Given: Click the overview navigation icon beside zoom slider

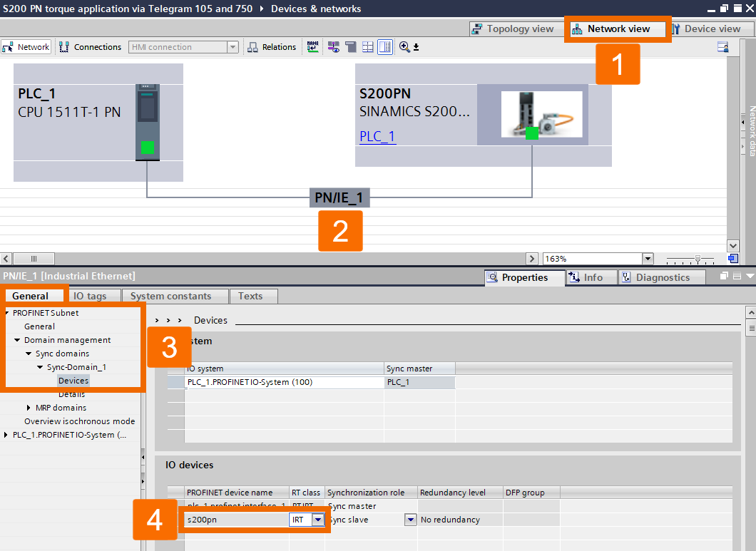Looking at the screenshot, I should coord(733,259).
